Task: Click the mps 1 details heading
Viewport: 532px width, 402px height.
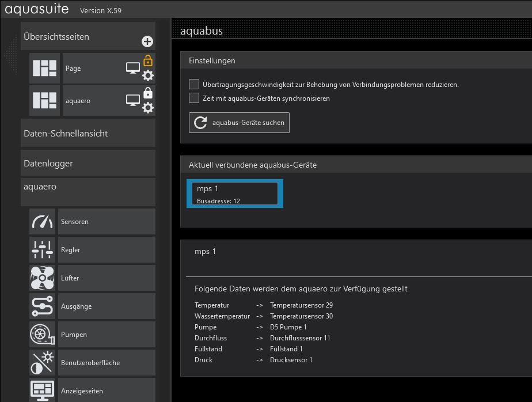Action: pos(205,252)
